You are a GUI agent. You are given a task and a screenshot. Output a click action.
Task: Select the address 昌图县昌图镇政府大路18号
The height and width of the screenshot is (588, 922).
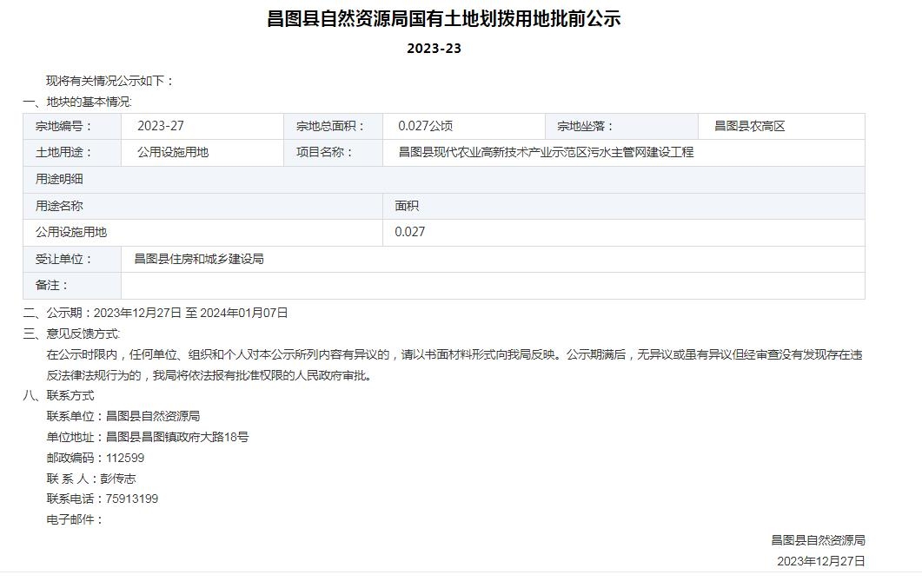[177, 437]
